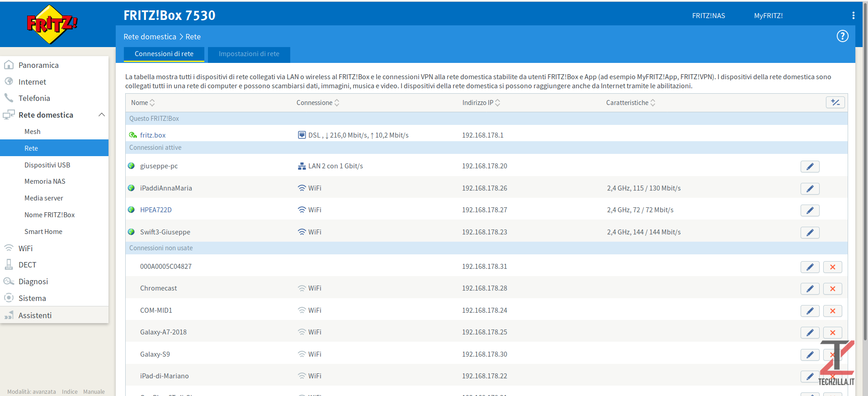Click the add/remove columns button in table header
Screen dimensions: 868x396
coord(835,103)
